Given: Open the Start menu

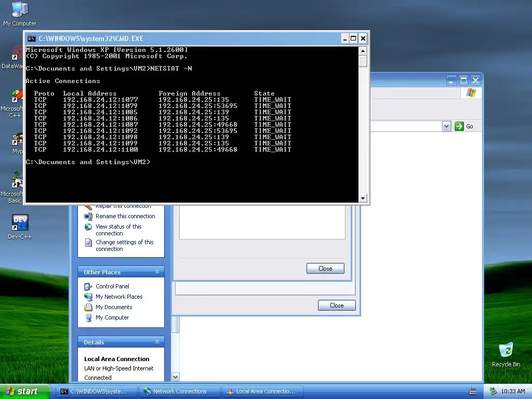Looking at the screenshot, I should point(25,391).
